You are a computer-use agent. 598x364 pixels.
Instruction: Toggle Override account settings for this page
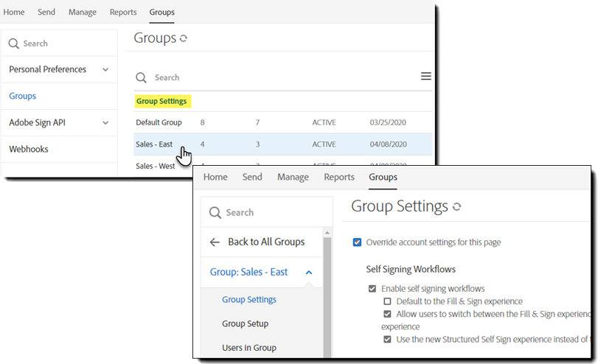(357, 242)
